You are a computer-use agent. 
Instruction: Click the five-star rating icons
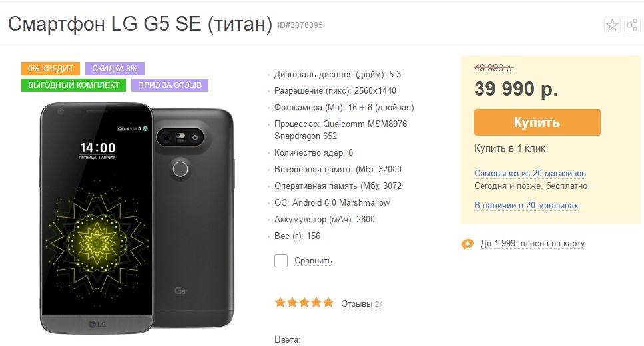(x=304, y=303)
